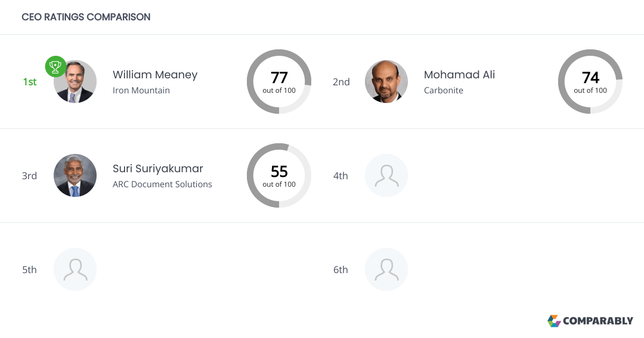The height and width of the screenshot is (338, 644).
Task: Open Suri Suriyakumar's name link
Action: [x=158, y=168]
